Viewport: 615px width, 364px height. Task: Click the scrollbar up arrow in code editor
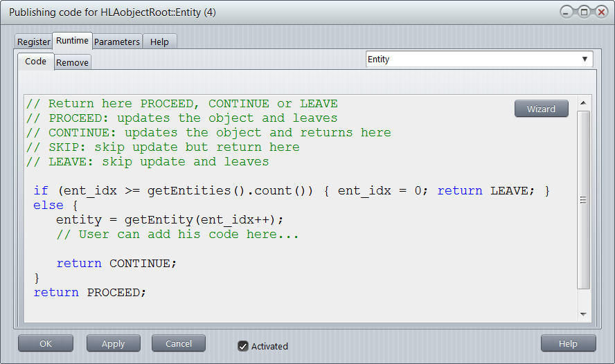click(584, 104)
